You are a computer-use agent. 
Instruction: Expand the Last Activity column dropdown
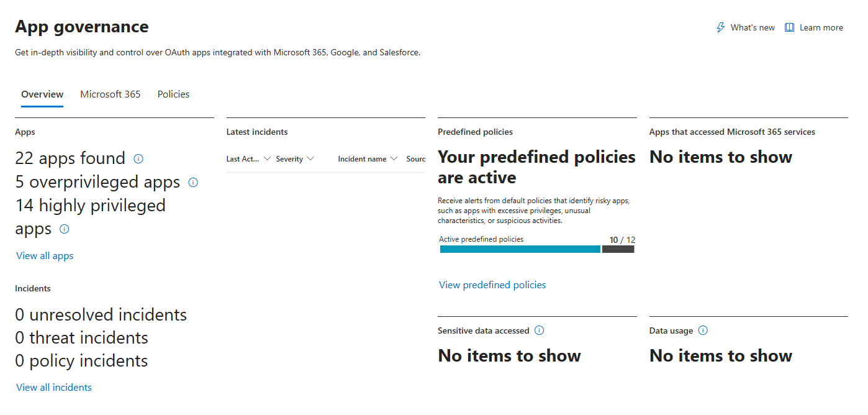pos(267,159)
